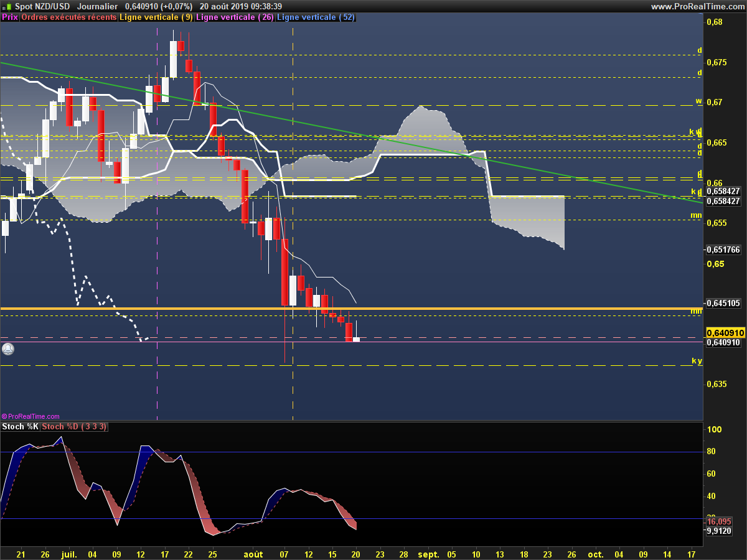Click the août label on date axis
747x560 pixels.
253,553
